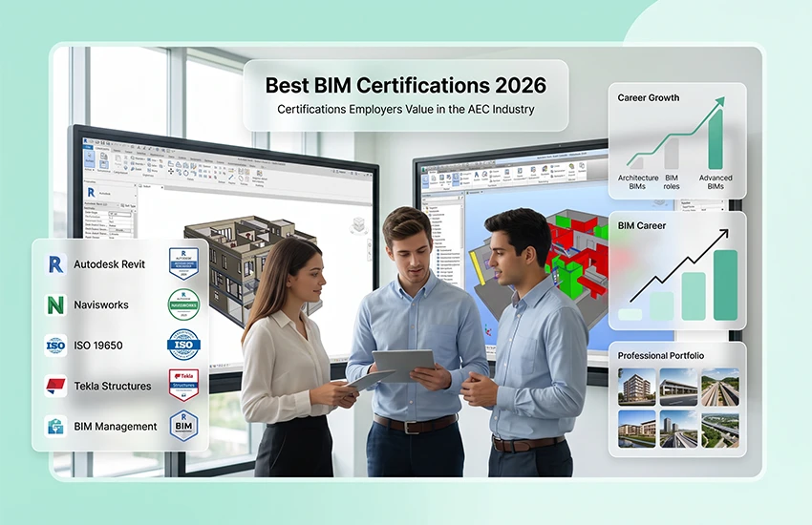
Task: Select the Career Growth chart card
Action: [x=677, y=140]
